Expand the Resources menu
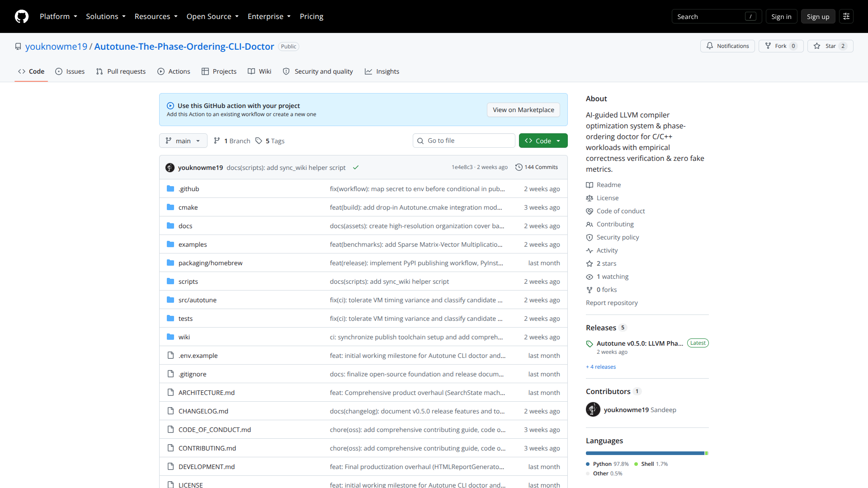The width and height of the screenshot is (868, 488). (156, 16)
